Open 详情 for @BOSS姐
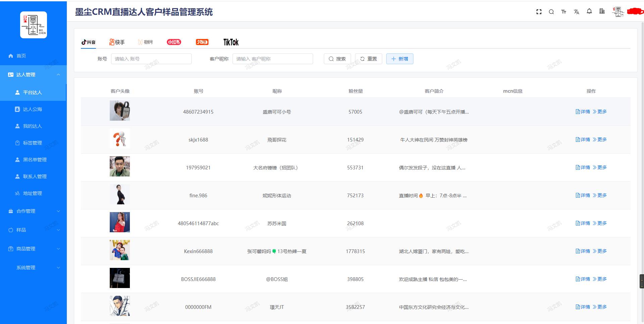The width and height of the screenshot is (644, 324). click(583, 279)
